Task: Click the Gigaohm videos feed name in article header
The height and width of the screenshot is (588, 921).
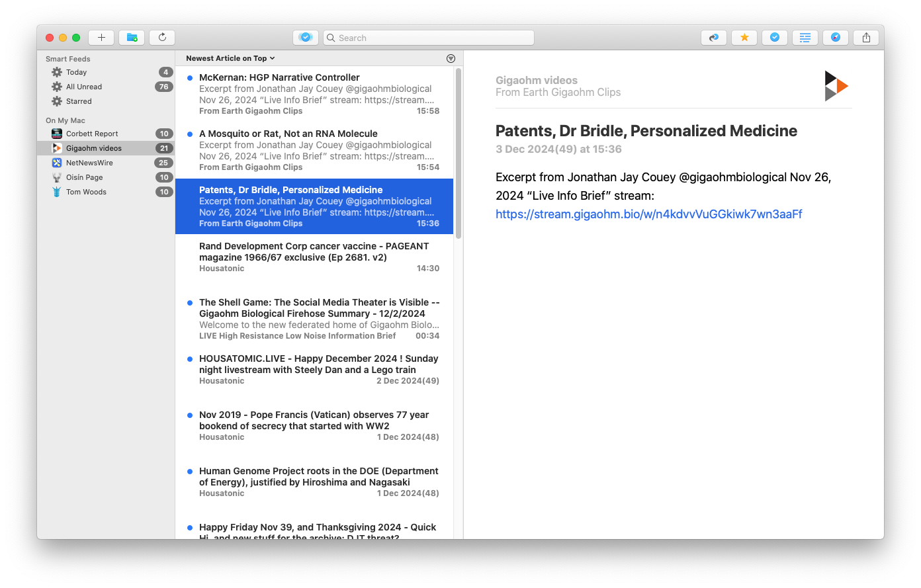Action: coord(537,81)
